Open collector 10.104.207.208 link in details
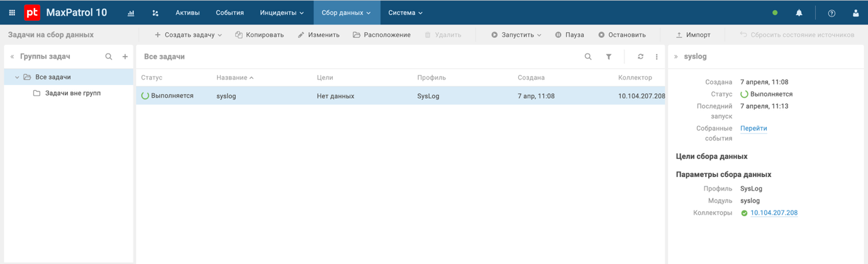 [x=774, y=213]
